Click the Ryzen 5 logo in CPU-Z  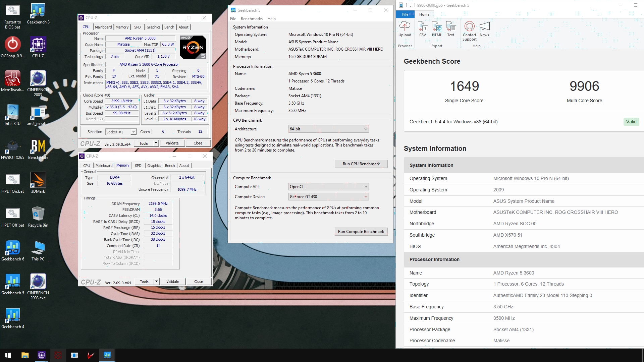(193, 47)
